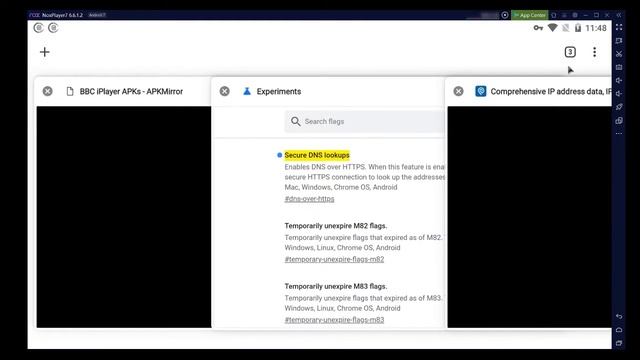Click the battery status bar icon
This screenshot has width=640, height=360.
click(x=578, y=28)
